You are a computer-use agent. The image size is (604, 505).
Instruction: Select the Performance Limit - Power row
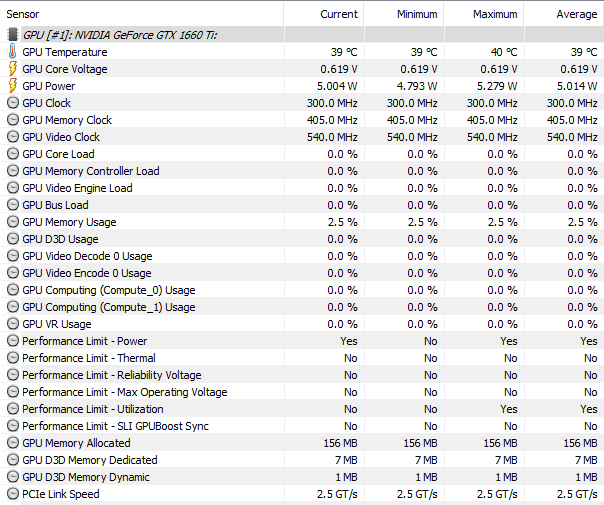click(x=302, y=341)
